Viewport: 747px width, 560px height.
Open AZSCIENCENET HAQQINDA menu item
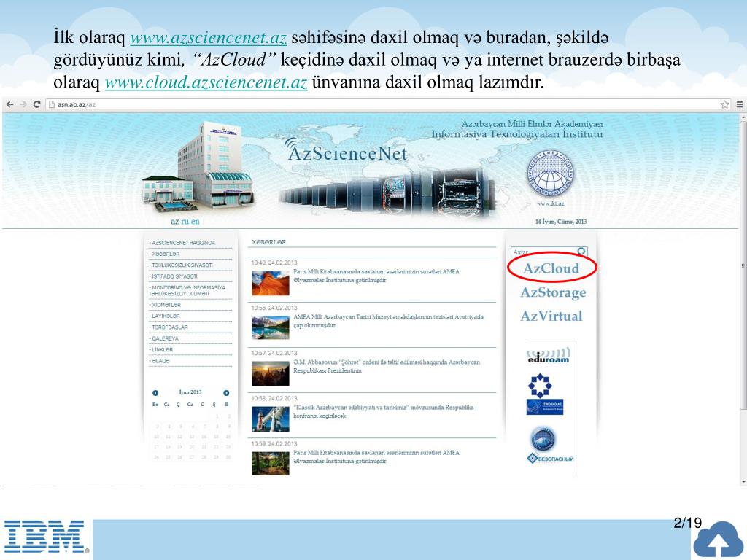click(x=183, y=243)
